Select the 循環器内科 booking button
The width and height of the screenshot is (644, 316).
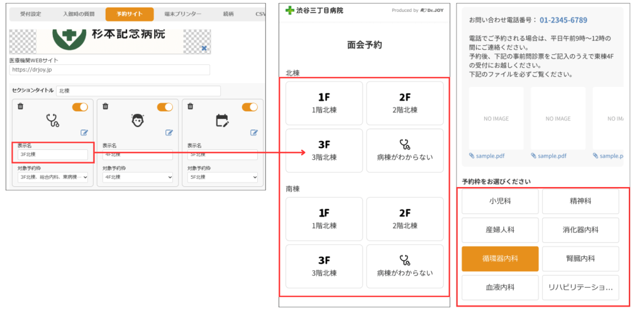click(x=500, y=259)
